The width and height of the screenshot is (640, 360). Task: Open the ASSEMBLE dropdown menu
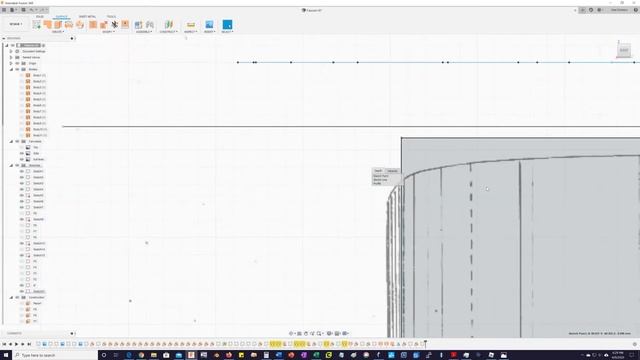[144, 32]
